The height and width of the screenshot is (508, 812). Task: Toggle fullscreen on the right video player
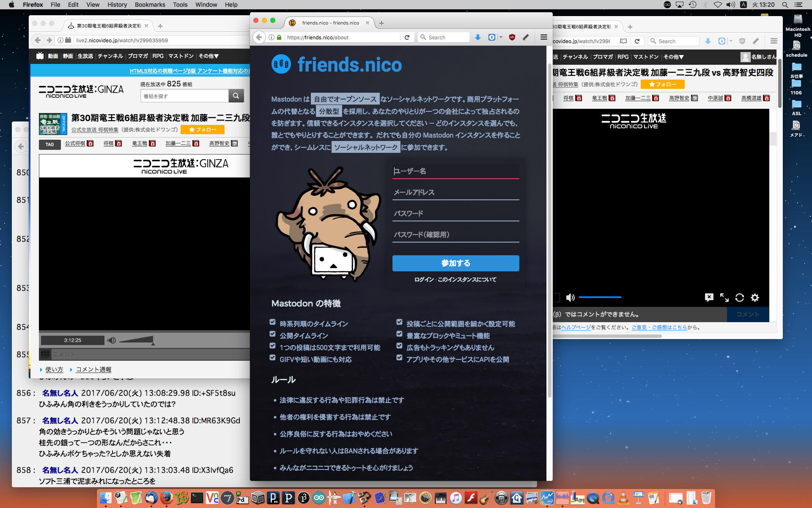(x=724, y=298)
